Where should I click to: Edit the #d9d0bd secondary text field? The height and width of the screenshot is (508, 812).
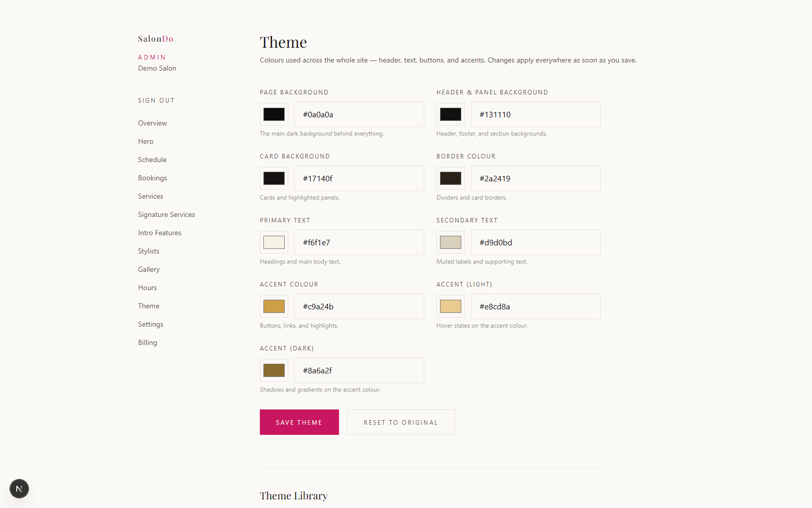[536, 242]
